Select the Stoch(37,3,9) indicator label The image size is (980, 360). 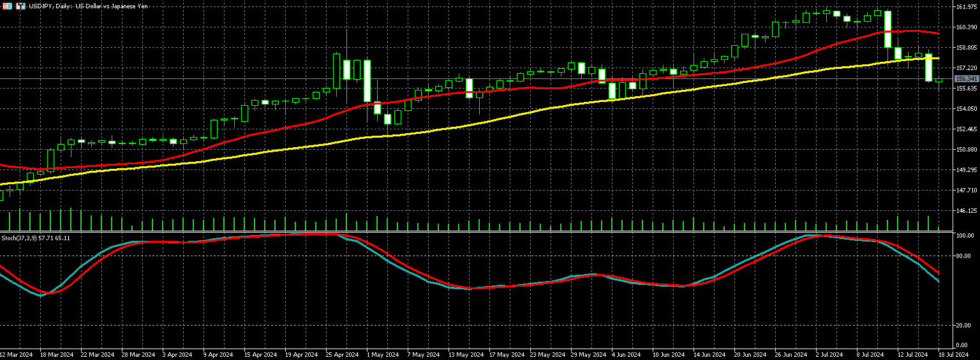pos(36,238)
